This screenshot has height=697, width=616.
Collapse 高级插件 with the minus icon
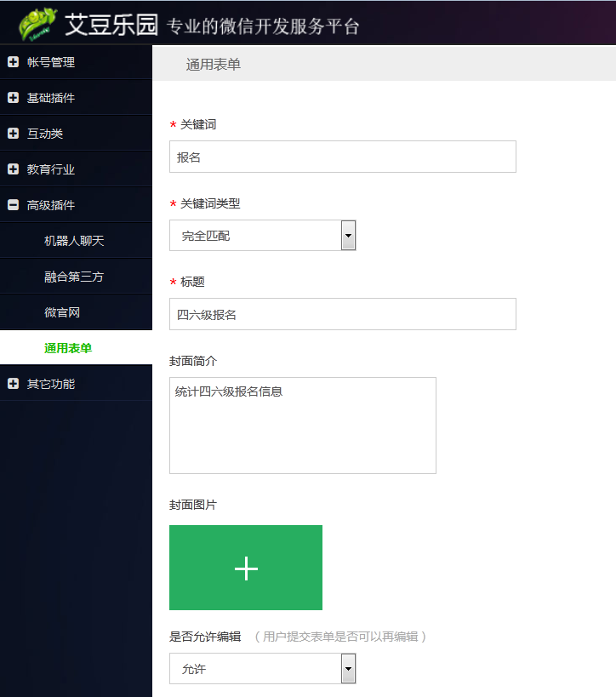(13, 205)
